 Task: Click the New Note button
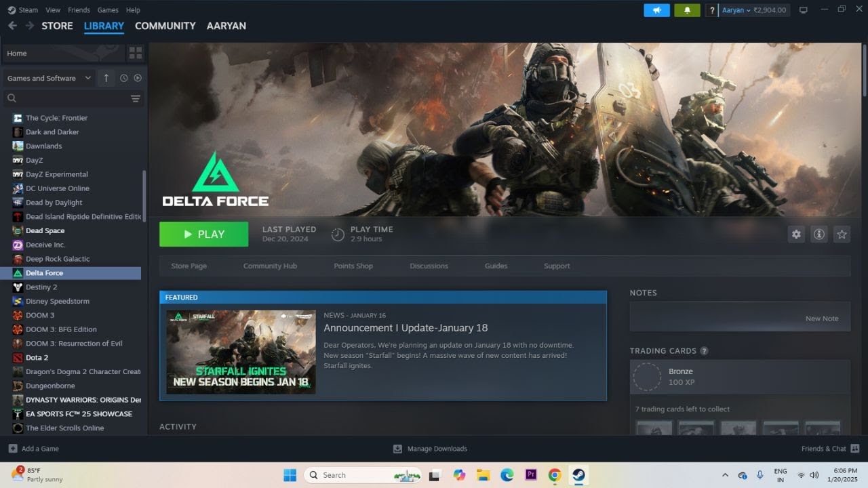pyautogui.click(x=822, y=319)
